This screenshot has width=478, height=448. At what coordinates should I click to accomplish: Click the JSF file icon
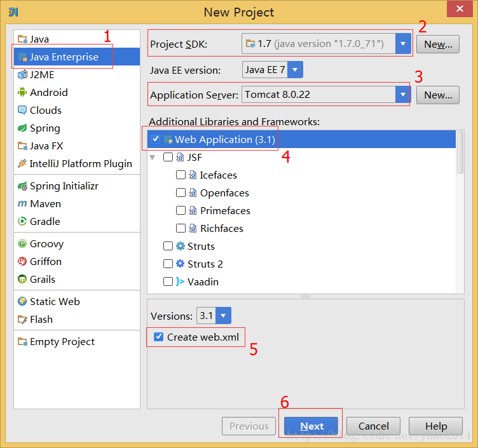(x=180, y=157)
